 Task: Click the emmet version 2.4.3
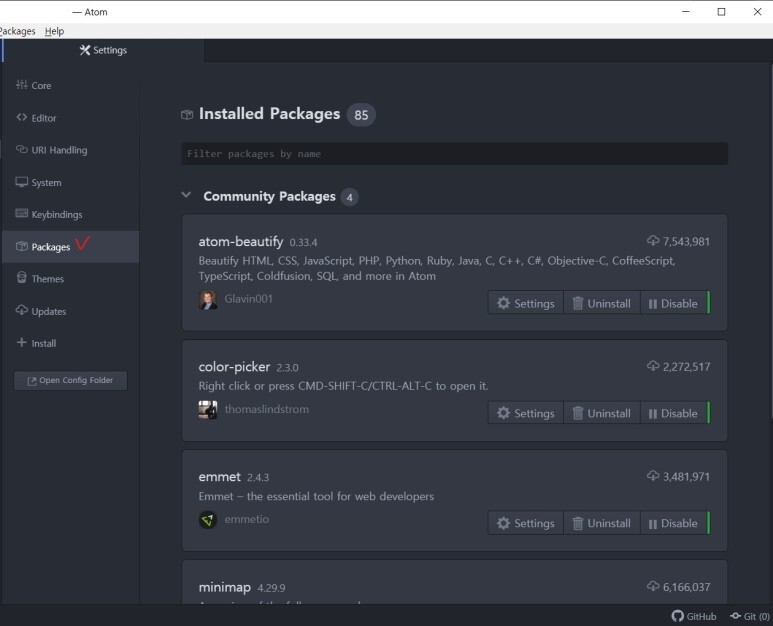(x=258, y=478)
